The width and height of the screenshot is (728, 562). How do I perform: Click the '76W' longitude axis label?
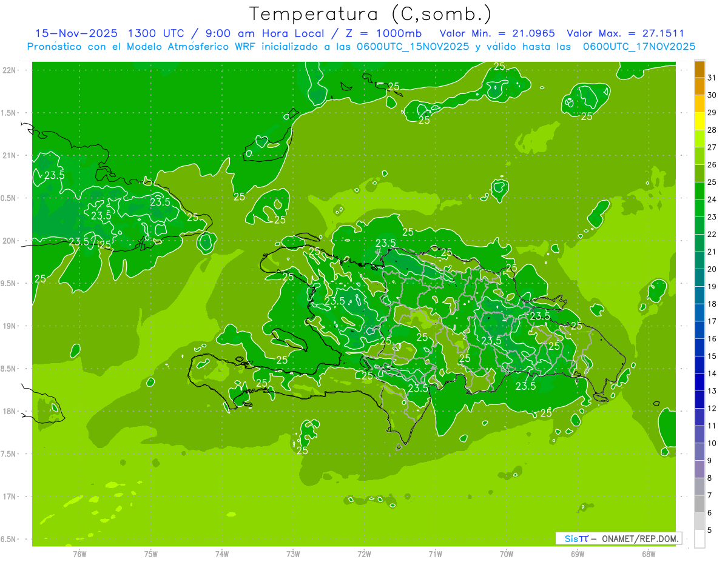(79, 554)
